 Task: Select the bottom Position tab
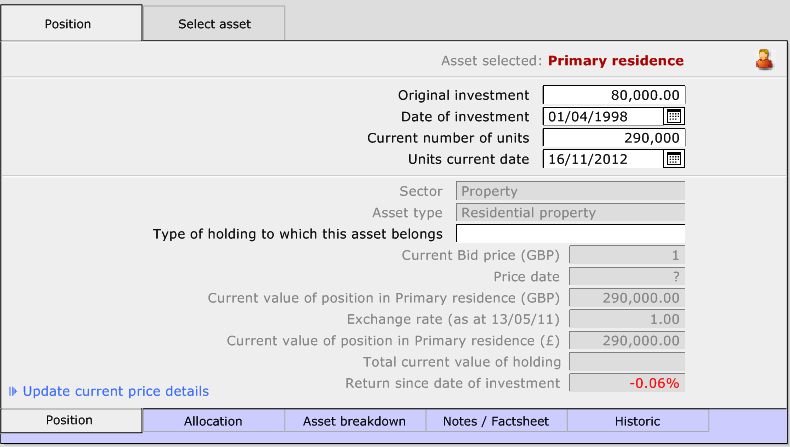point(71,420)
